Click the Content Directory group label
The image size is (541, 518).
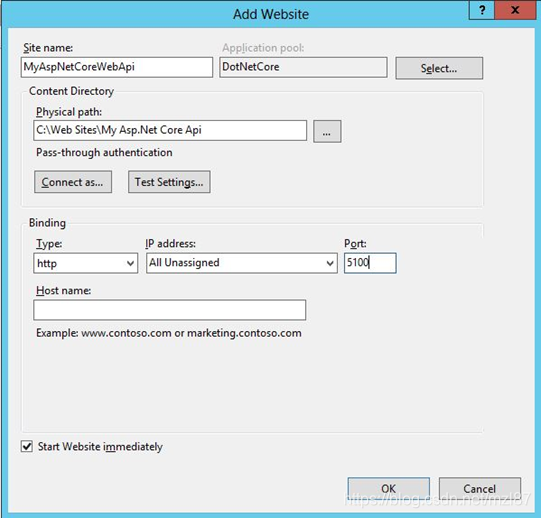pyautogui.click(x=71, y=91)
